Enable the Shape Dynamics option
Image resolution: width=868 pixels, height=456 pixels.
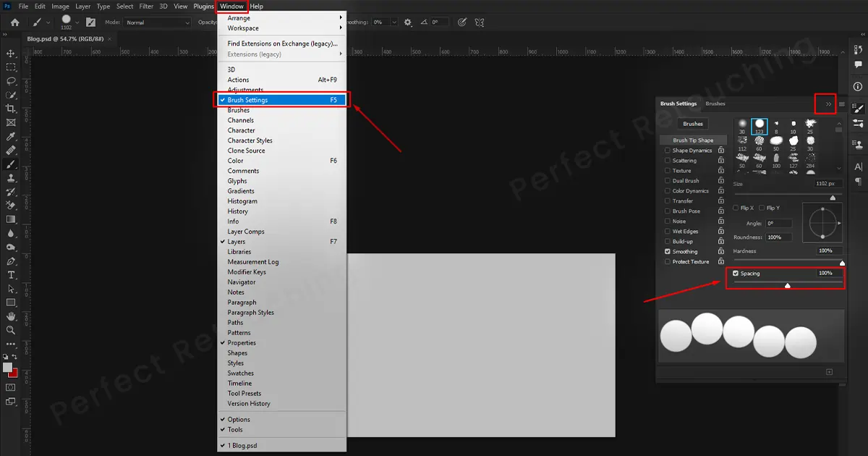pos(667,150)
